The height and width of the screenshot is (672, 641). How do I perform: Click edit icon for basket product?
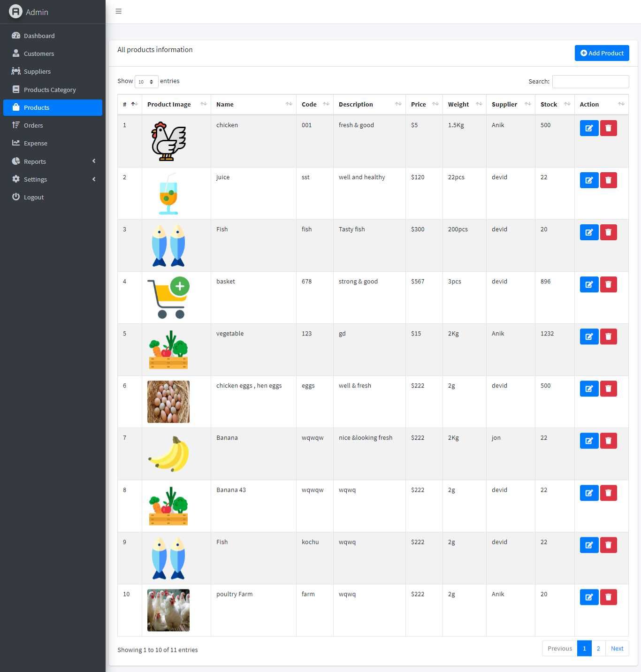click(x=589, y=284)
